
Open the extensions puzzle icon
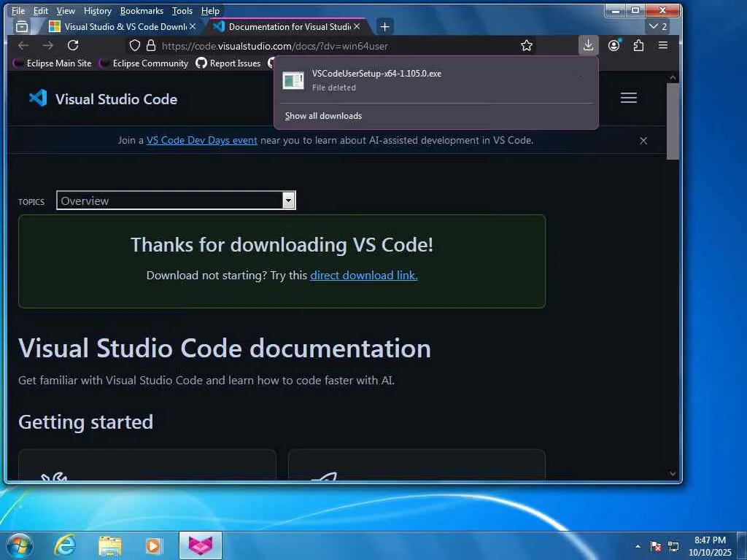(638, 45)
